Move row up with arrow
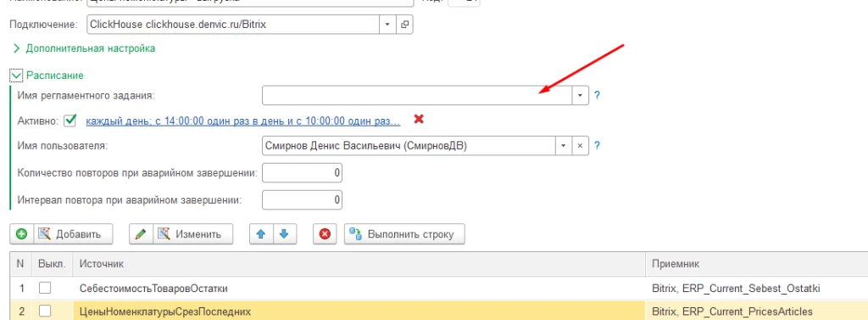 pos(261,234)
